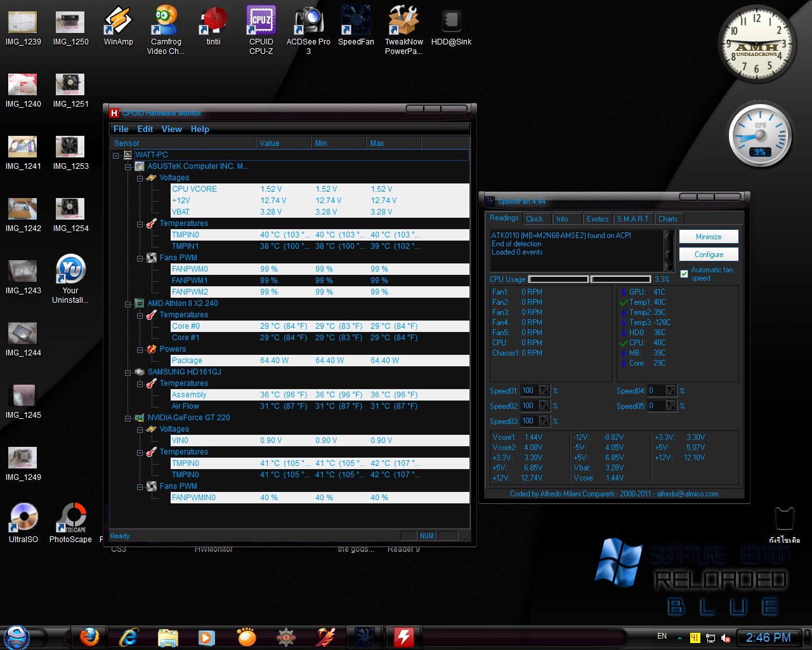Select the IMG_1254 image thumbnail
This screenshot has height=650, width=812.
70,215
